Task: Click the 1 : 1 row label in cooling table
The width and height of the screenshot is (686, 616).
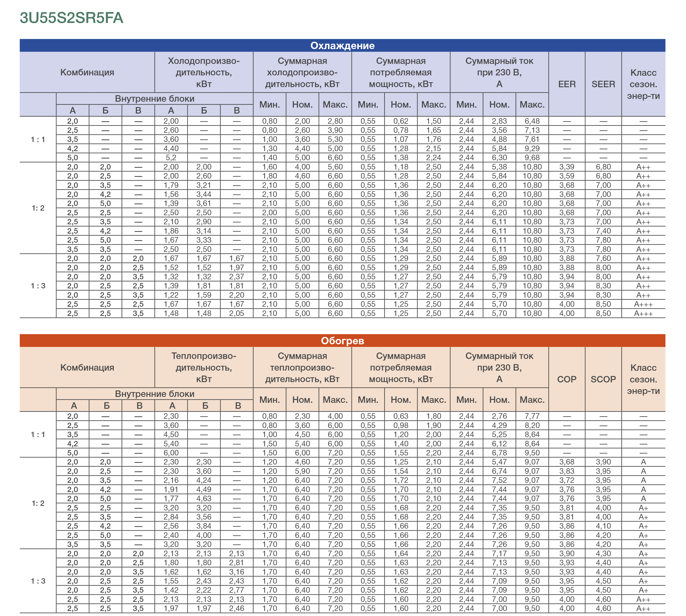Action: tap(38, 139)
